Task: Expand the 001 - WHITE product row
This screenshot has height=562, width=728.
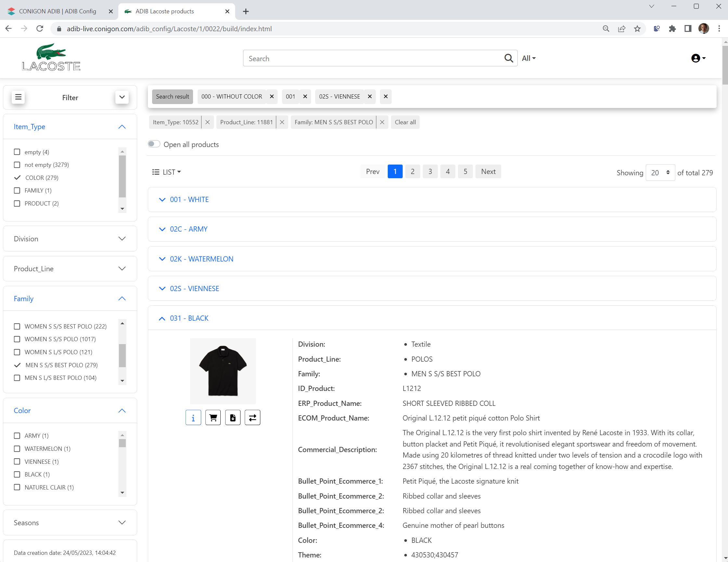Action: [432, 199]
